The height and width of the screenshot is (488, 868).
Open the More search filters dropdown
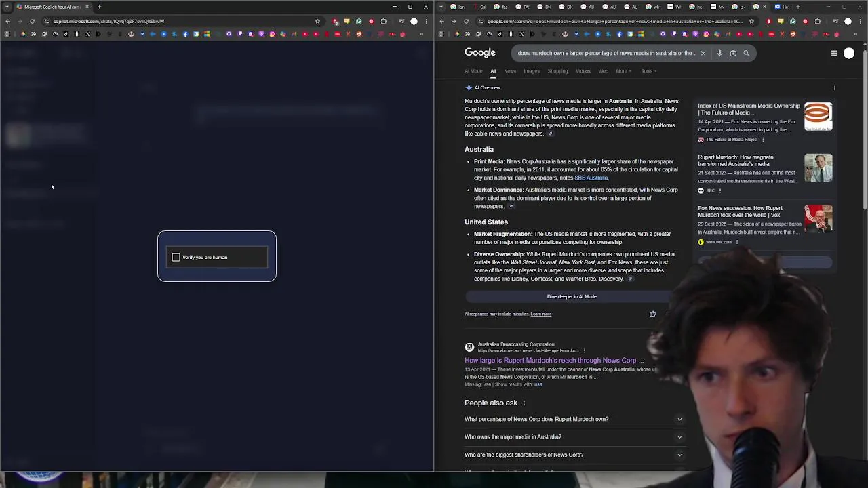[623, 71]
